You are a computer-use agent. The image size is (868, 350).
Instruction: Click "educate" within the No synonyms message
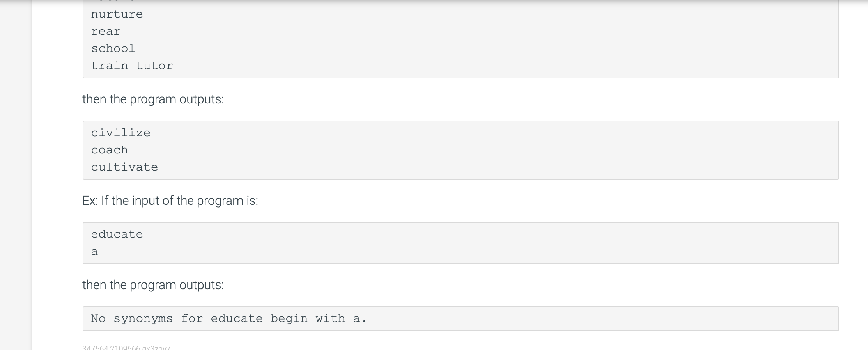[237, 319]
